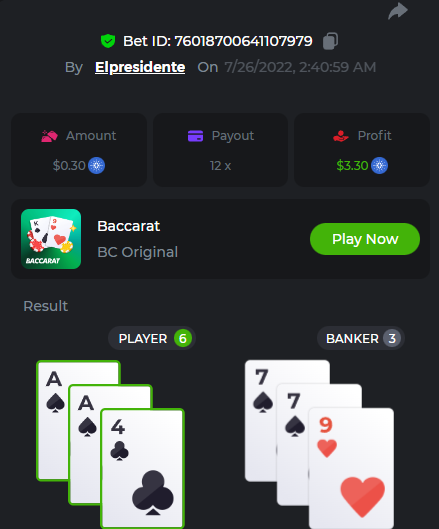
Task: Click the share arrow icon
Action: tap(398, 11)
